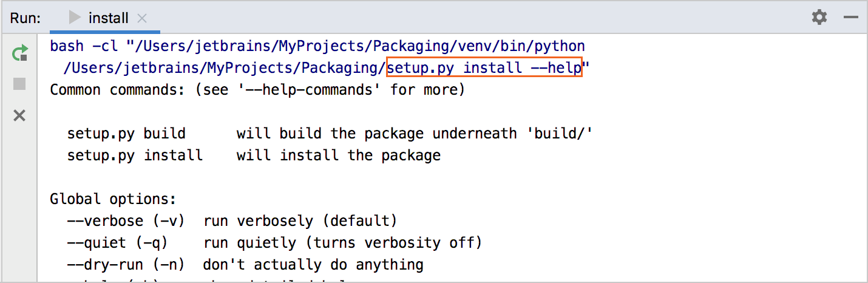868x283 pixels.
Task: Click the 'will install the package' line
Action: pos(338,155)
